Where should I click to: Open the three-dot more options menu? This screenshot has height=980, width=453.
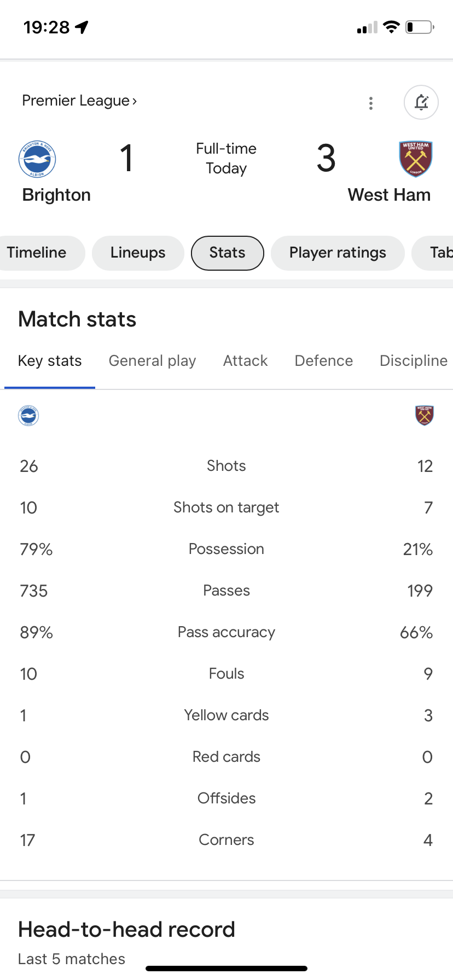(x=371, y=103)
